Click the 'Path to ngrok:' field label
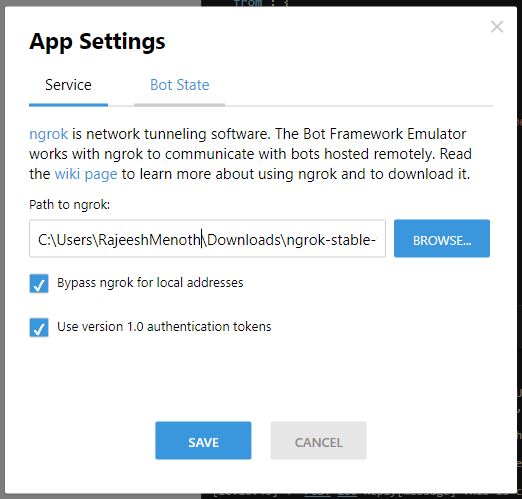This screenshot has height=499, width=522. point(70,205)
